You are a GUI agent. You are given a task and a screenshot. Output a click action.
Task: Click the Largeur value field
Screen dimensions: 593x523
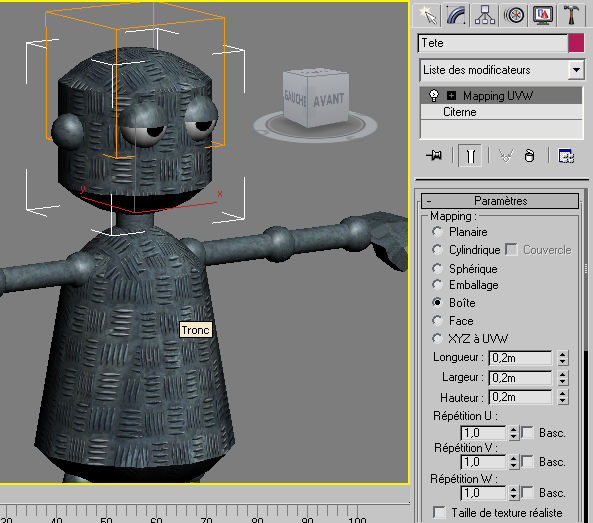520,378
